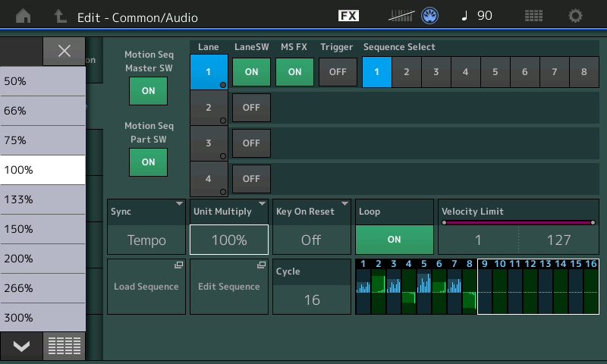Switch popup list to grid view icon
The image size is (607, 364).
(x=64, y=346)
